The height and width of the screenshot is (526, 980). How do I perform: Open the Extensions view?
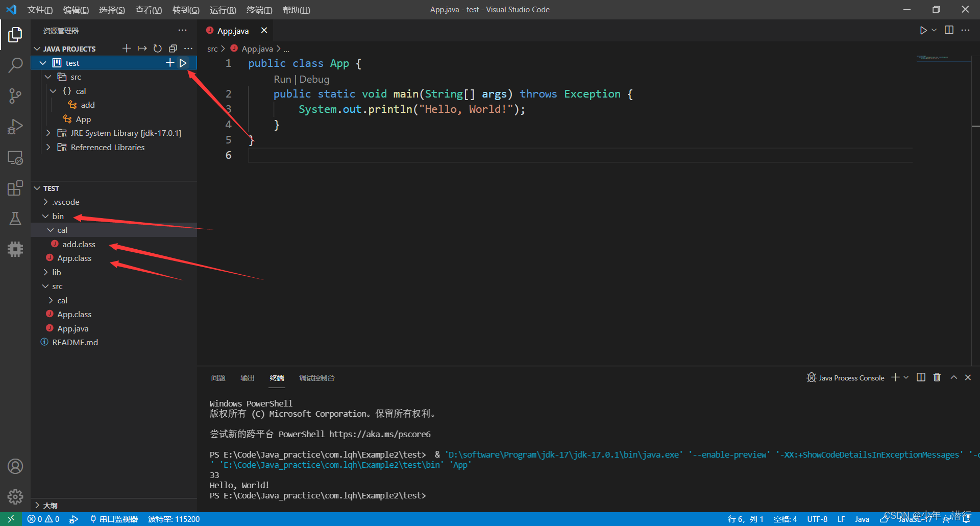pos(15,188)
